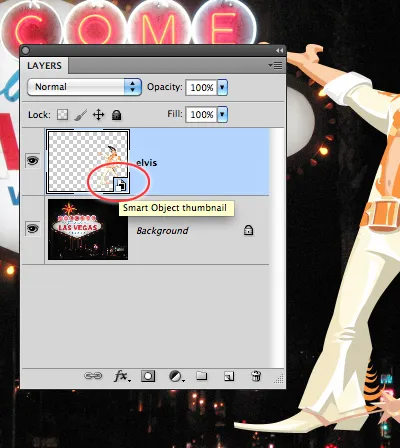The image size is (400, 448).
Task: Click the Smart Object thumbnail badge
Action: coord(120,185)
